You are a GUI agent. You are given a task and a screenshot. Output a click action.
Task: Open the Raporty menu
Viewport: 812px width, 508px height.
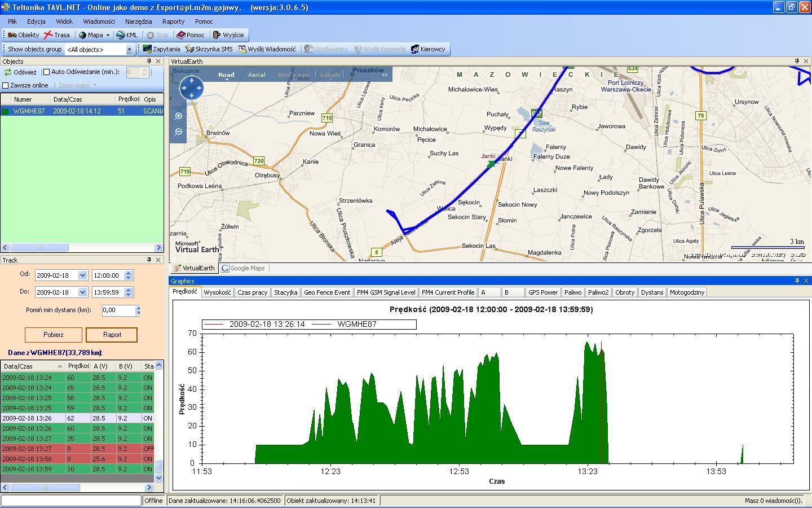173,21
